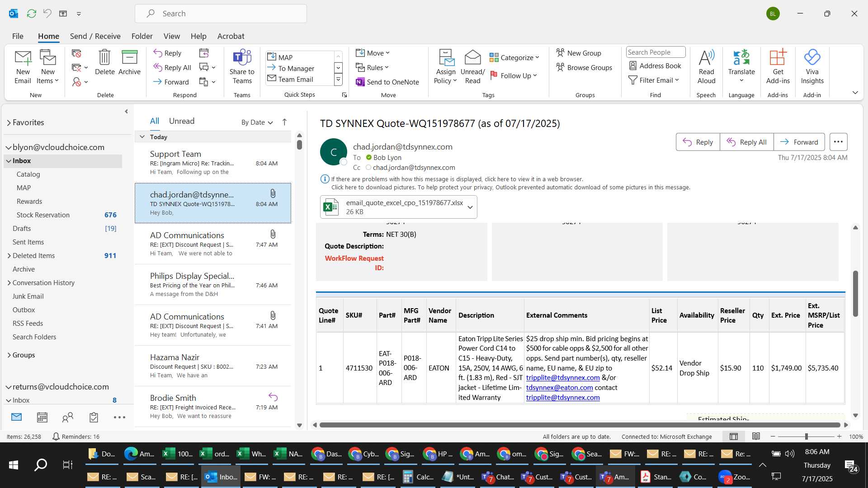Screen dimensions: 868x488
Task: Click the Search box at top
Action: pyautogui.click(x=221, y=14)
